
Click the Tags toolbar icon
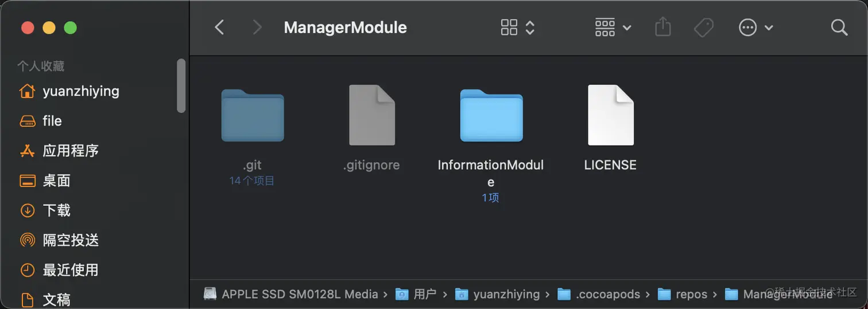(703, 28)
